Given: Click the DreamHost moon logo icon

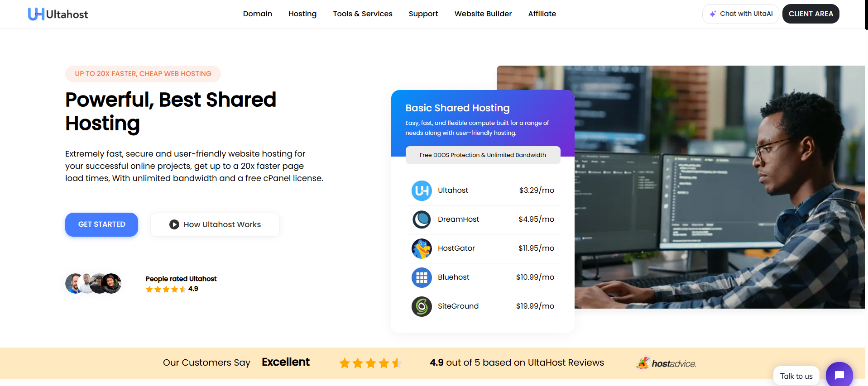Looking at the screenshot, I should click(422, 219).
